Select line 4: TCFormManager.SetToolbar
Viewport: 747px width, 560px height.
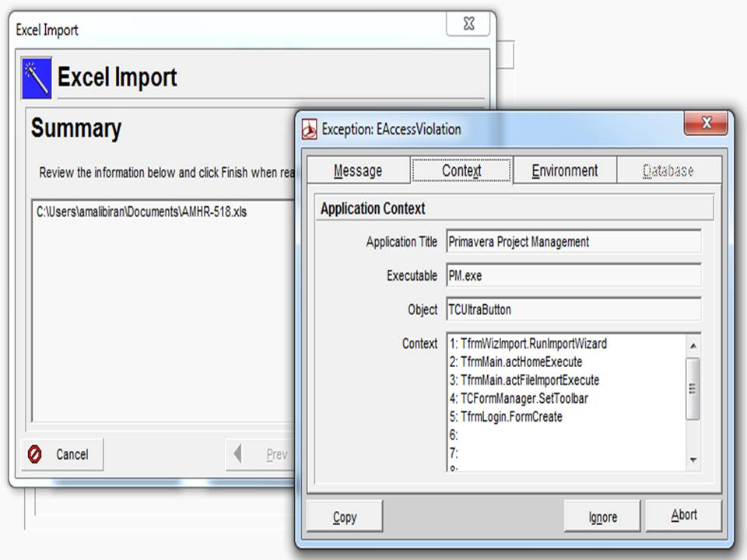coord(519,398)
